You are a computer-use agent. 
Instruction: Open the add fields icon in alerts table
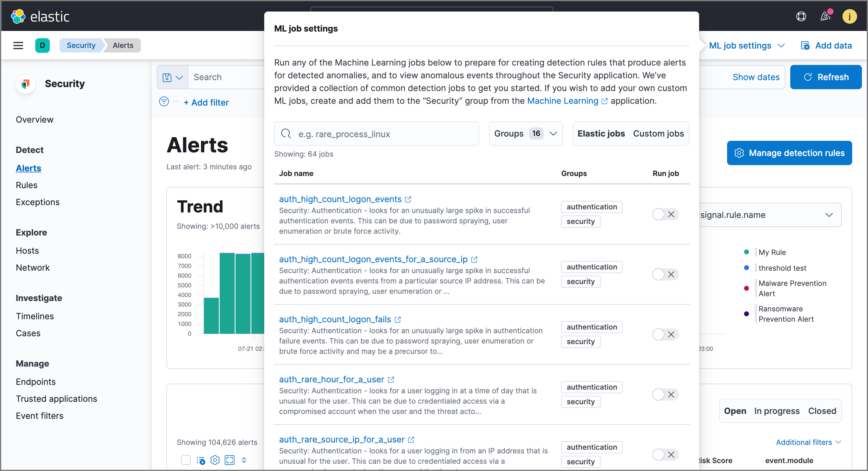point(200,460)
